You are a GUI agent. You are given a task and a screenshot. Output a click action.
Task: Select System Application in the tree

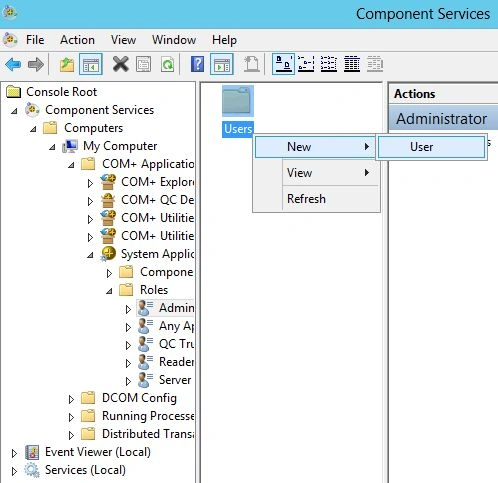click(158, 254)
